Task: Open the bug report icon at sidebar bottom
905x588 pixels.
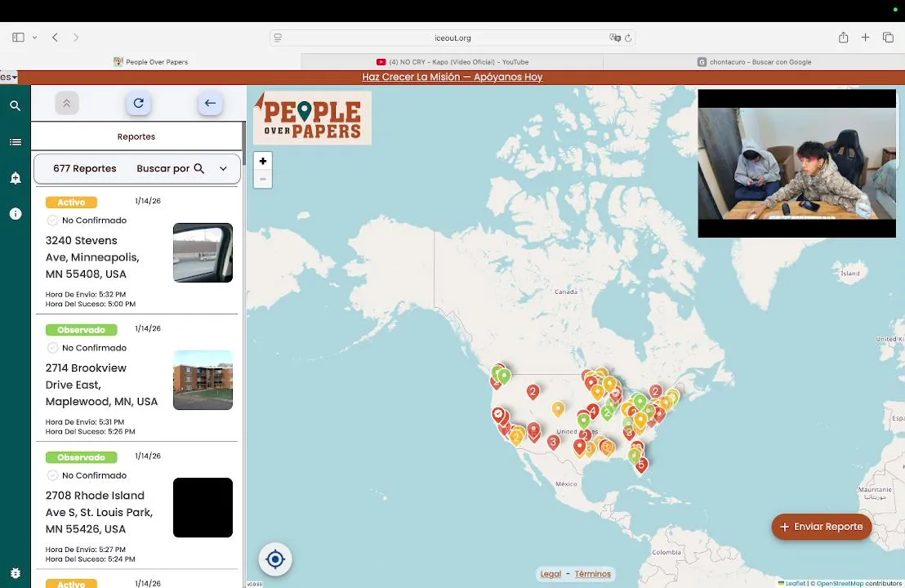Action: point(16,573)
